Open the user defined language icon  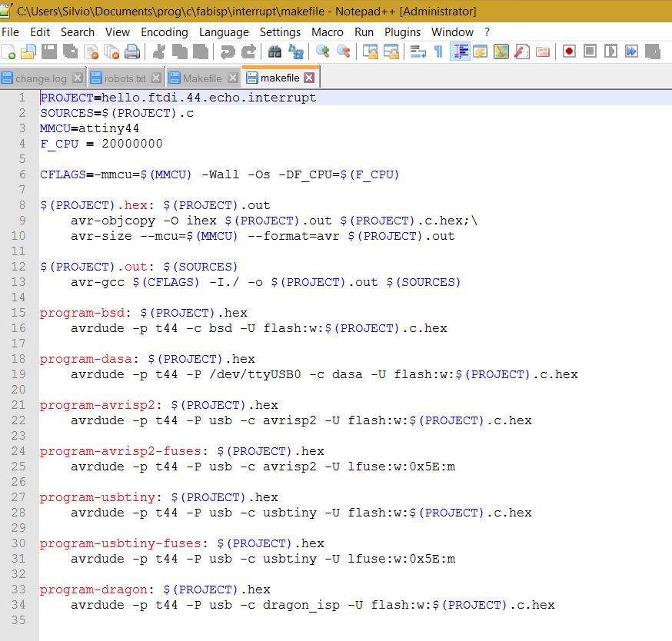(x=480, y=51)
